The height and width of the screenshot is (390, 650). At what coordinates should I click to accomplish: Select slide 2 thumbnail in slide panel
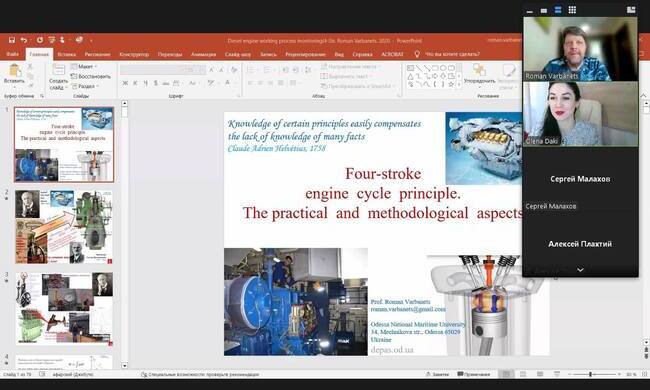pos(64,227)
